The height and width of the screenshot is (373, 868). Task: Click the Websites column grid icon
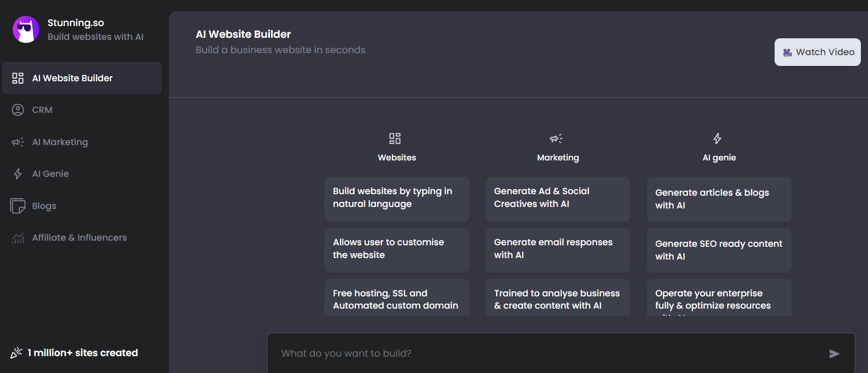[395, 138]
